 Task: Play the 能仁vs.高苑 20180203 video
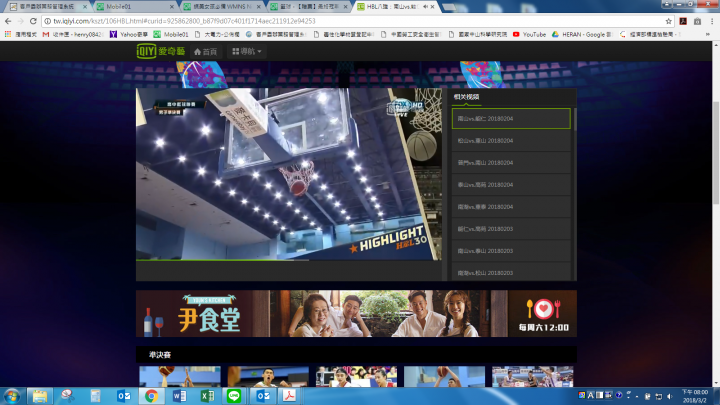tap(511, 229)
